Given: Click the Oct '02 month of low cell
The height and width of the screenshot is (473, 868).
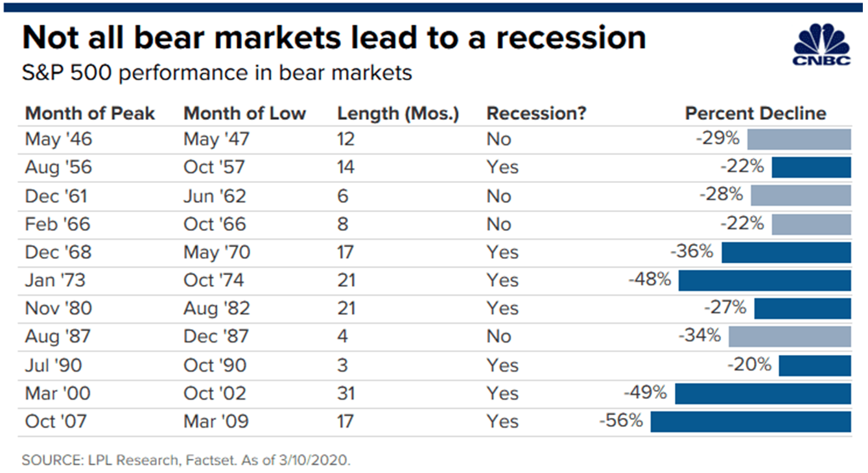Looking at the screenshot, I should coord(215,393).
